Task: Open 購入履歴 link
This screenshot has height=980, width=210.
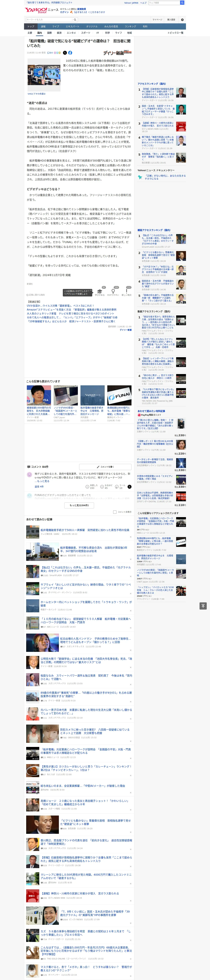Action: pos(171,20)
